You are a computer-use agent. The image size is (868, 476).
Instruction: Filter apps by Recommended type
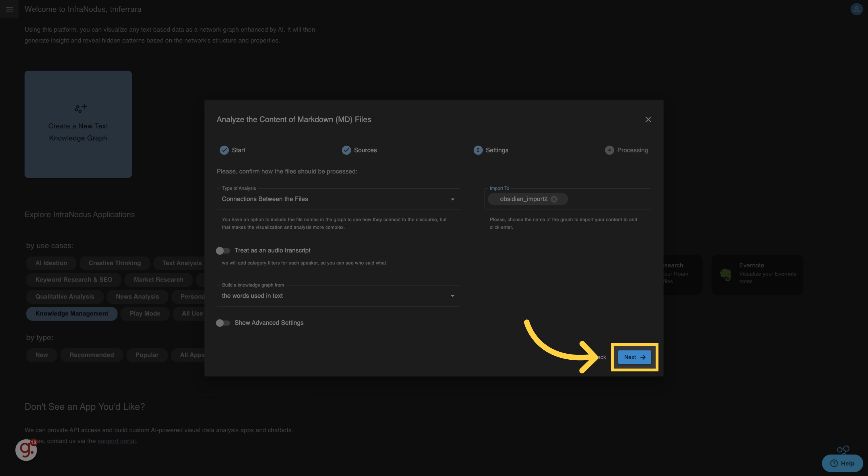92,355
